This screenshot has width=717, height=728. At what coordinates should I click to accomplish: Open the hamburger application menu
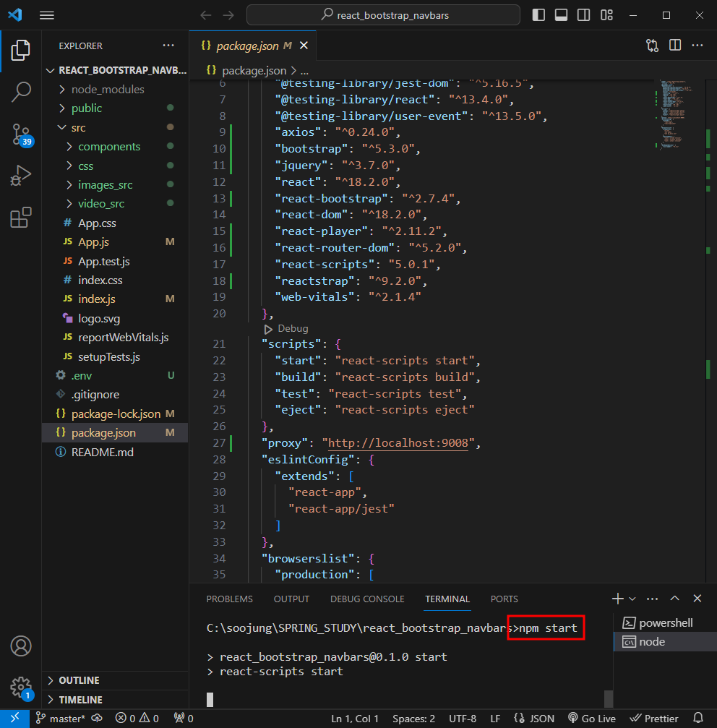coord(47,15)
